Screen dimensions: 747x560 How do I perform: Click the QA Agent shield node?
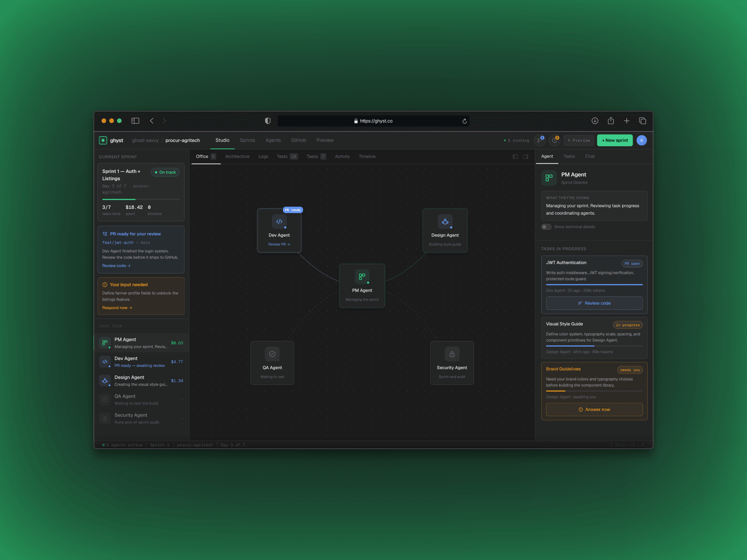point(272,354)
